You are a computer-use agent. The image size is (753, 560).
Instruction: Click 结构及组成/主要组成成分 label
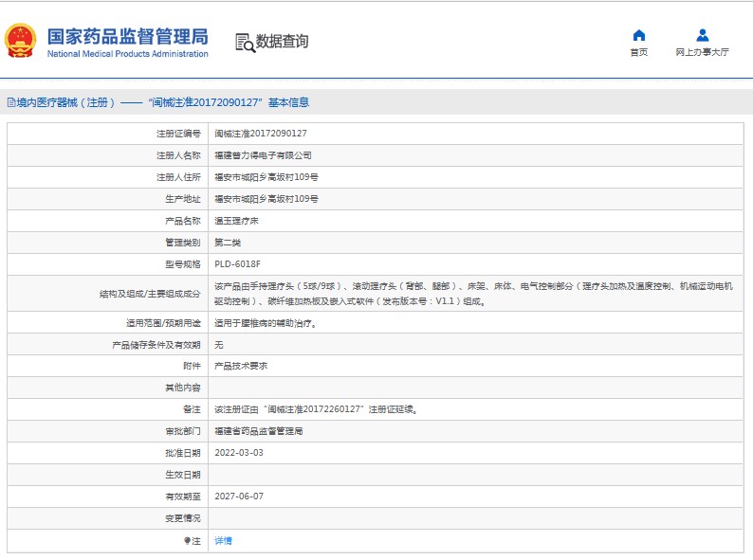click(x=150, y=294)
